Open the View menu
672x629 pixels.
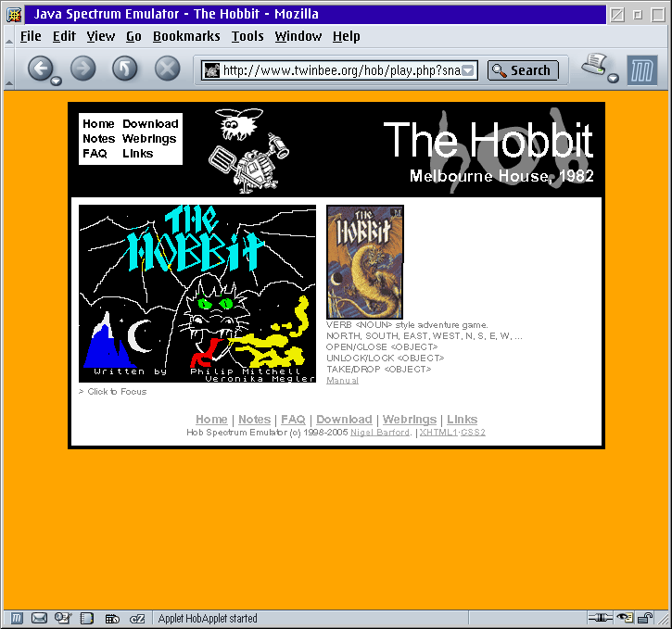[x=101, y=36]
